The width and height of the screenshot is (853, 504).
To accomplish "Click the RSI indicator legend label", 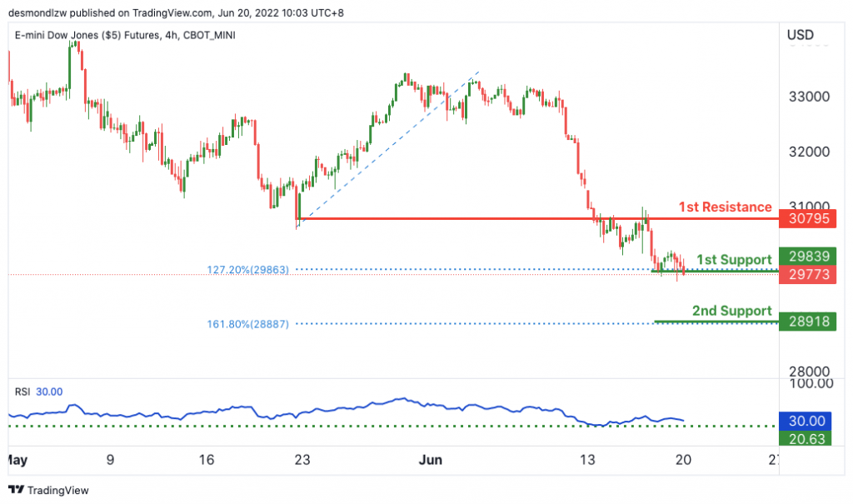I will (22, 392).
